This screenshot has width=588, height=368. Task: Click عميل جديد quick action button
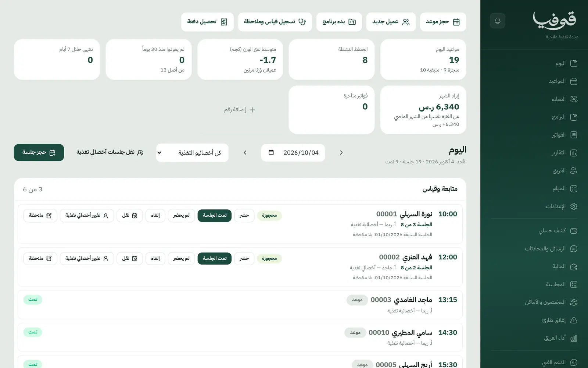[391, 22]
